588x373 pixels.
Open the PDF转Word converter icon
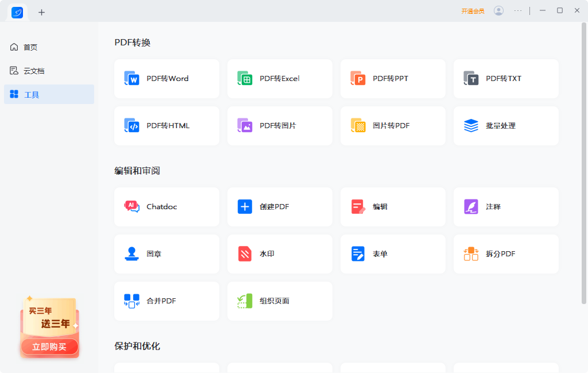click(x=131, y=78)
